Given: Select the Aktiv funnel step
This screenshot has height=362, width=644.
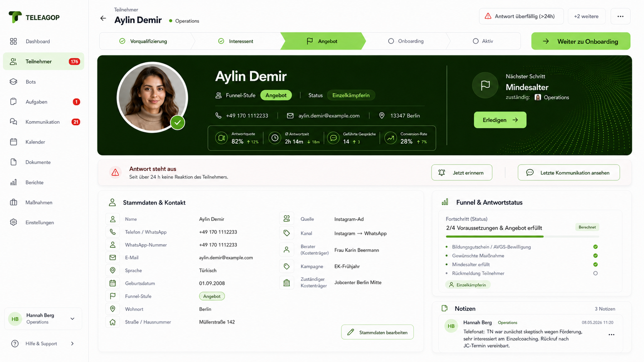Looking at the screenshot, I should click(483, 41).
